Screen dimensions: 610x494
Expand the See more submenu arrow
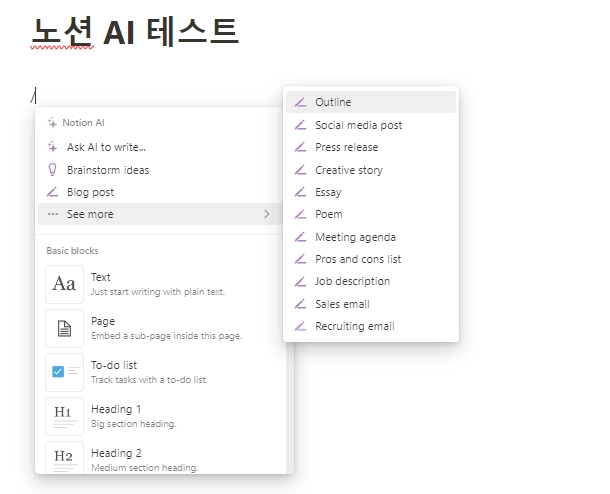coord(266,214)
